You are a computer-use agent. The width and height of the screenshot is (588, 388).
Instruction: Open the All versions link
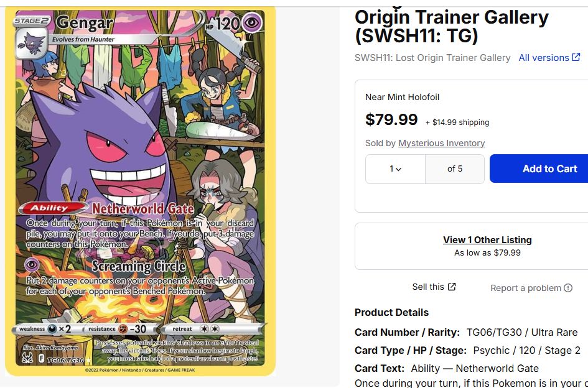[544, 58]
